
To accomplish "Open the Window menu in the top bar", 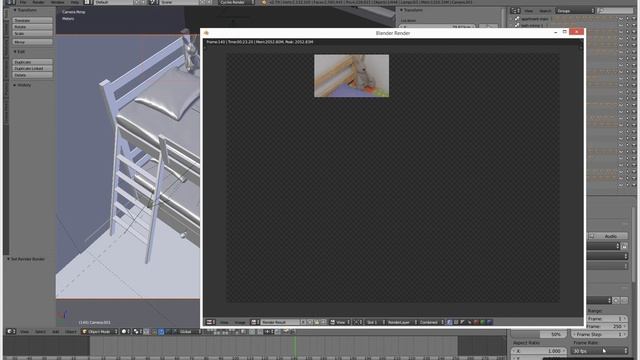I will coord(58,2).
